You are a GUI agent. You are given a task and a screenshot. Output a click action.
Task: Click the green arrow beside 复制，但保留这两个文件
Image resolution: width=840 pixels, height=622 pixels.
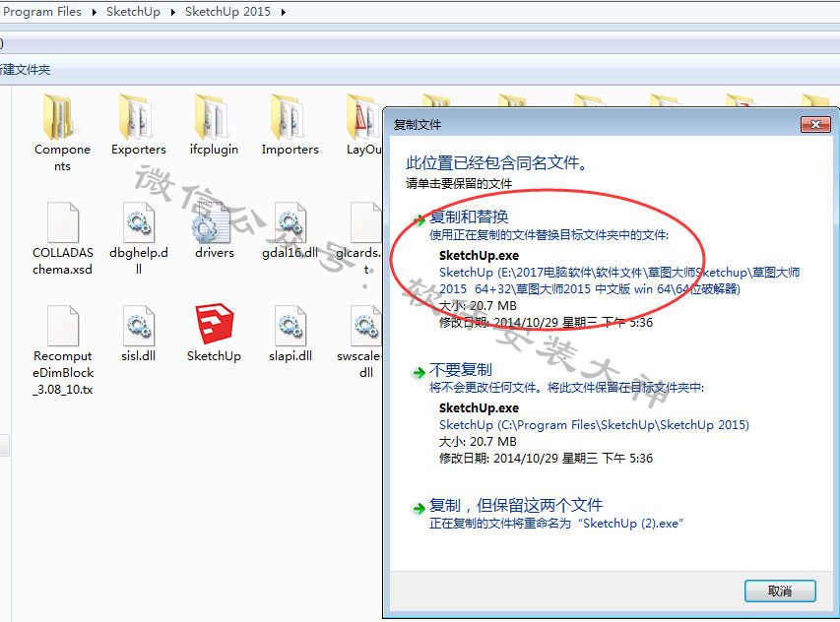(419, 508)
